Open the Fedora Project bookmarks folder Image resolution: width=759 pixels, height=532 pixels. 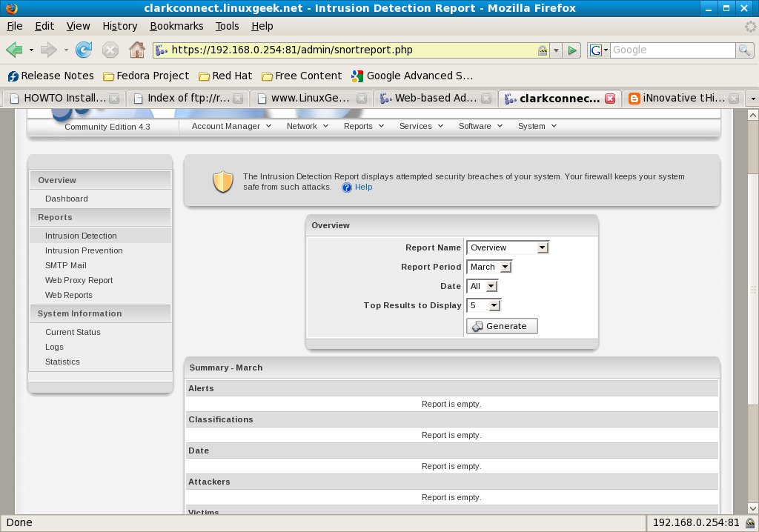146,76
